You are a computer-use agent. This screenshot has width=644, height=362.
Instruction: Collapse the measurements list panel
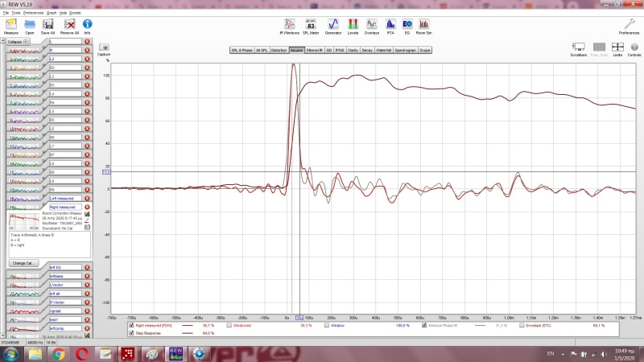tap(15, 42)
